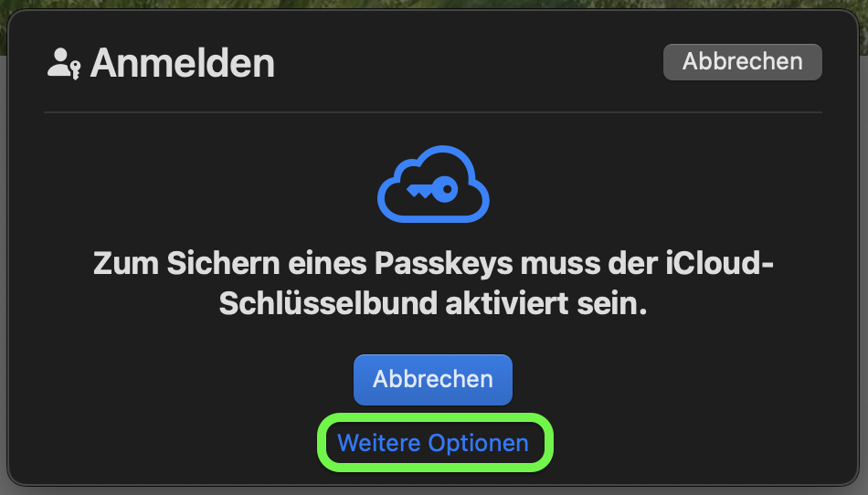Click the horizontal divider below Anmelden header
This screenshot has width=868, height=495.
(433, 112)
